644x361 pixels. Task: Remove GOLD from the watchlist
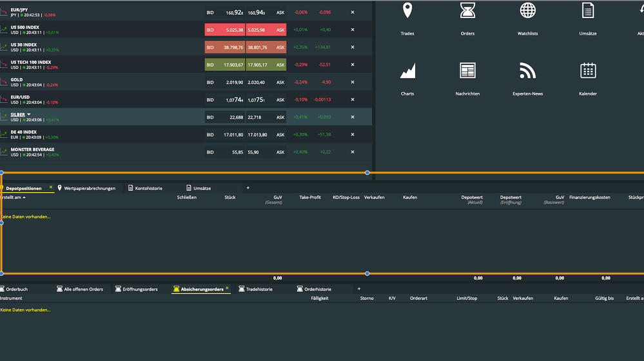pyautogui.click(x=352, y=83)
